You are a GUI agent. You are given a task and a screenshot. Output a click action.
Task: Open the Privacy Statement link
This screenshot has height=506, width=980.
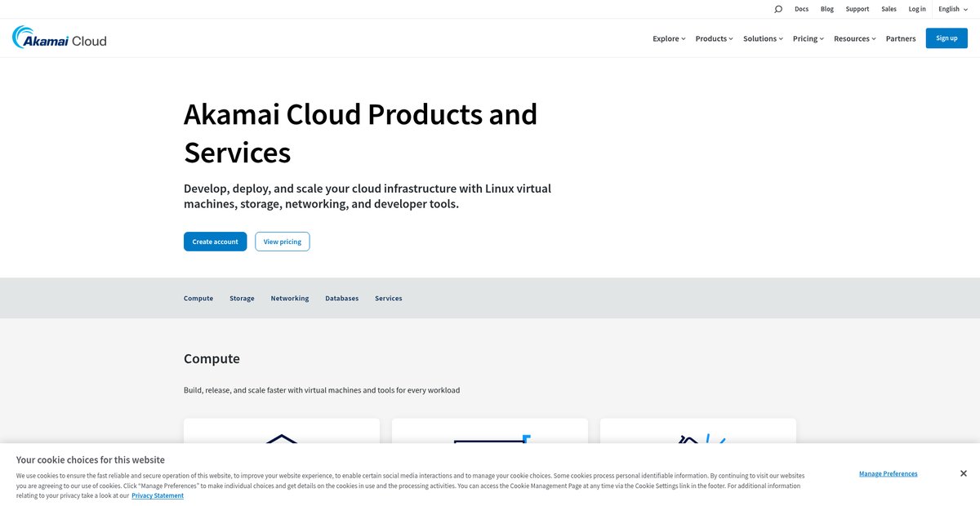[x=158, y=495]
